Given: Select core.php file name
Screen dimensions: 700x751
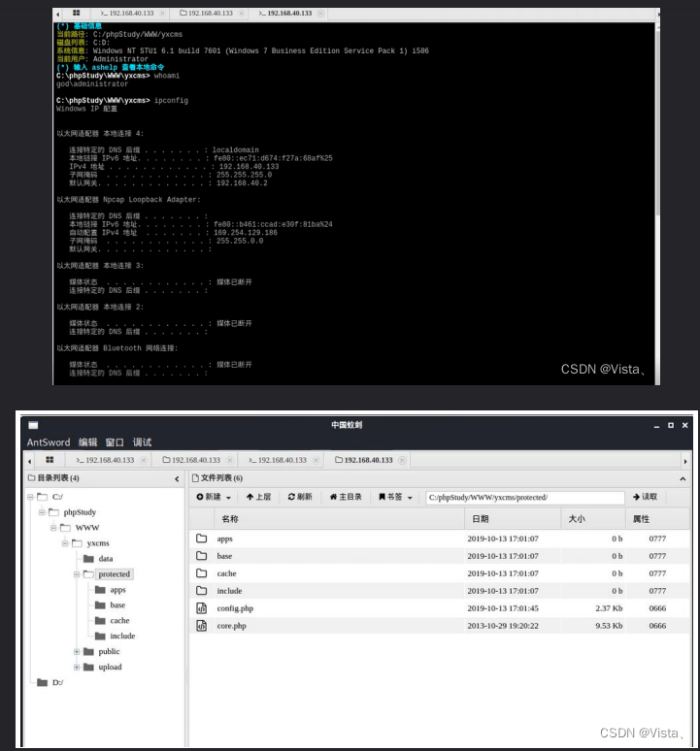Looking at the screenshot, I should click(231, 626).
